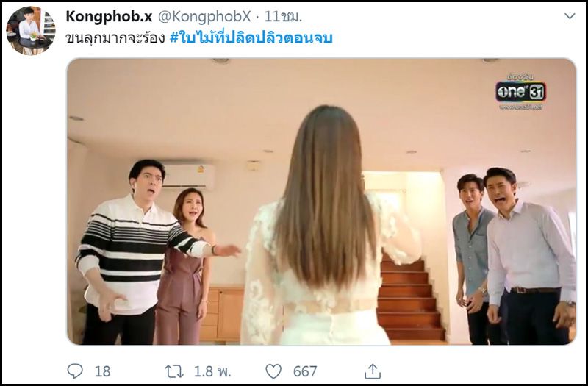Open the Kongphob.x display name link
The width and height of the screenshot is (588, 386).
point(109,16)
